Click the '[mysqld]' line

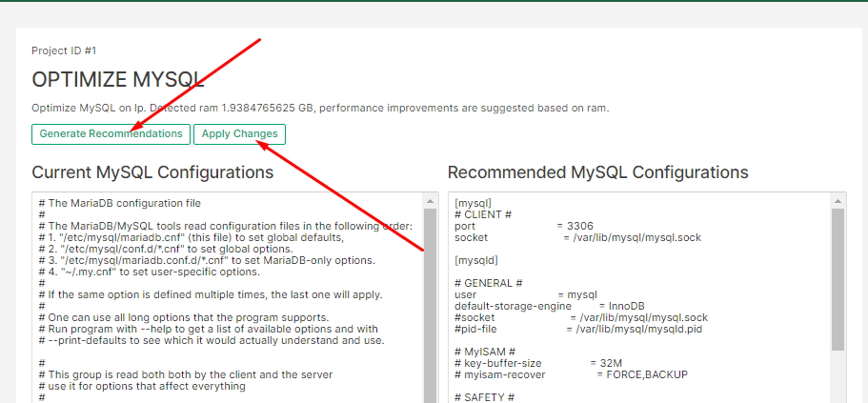point(476,260)
